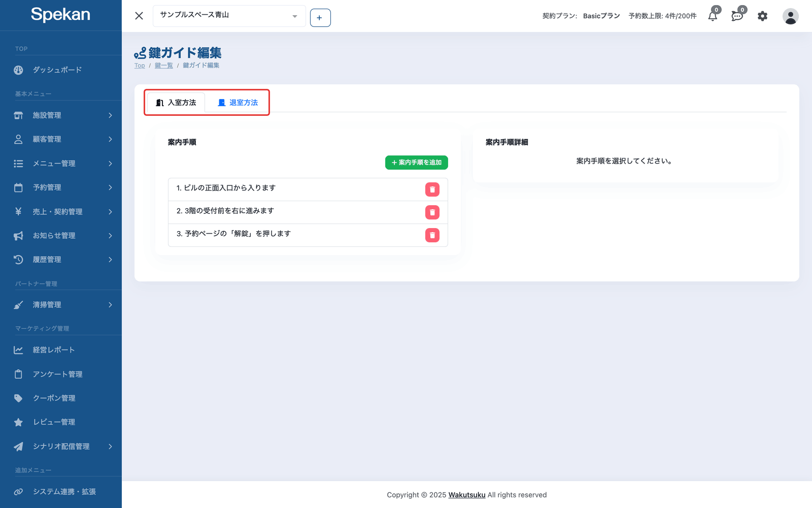
Task: Click the 鍵ガイド編集 page heading
Action: (185, 53)
